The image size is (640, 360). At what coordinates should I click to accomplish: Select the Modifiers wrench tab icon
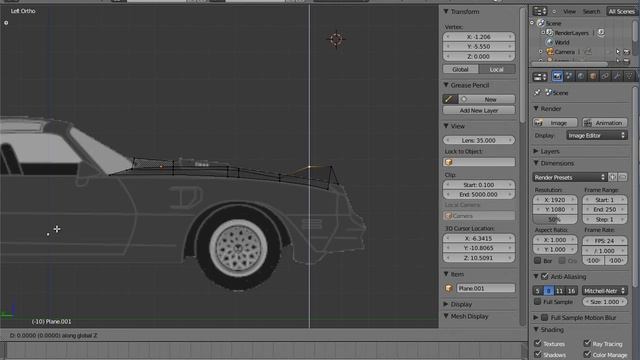pyautogui.click(x=617, y=76)
